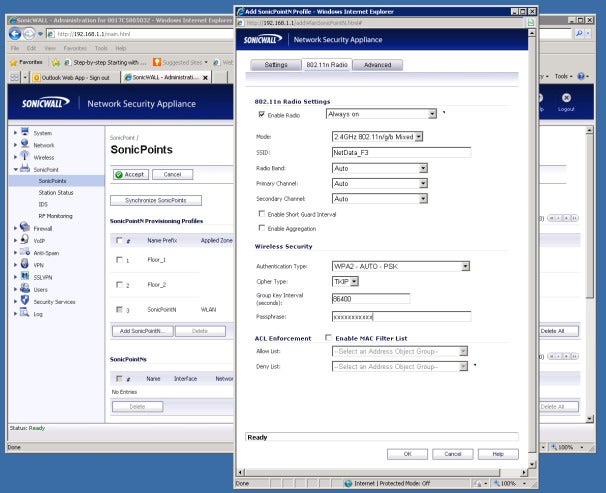Image resolution: width=606 pixels, height=493 pixels.
Task: Click the SonicPoint icon in sidebar
Action: 25,168
